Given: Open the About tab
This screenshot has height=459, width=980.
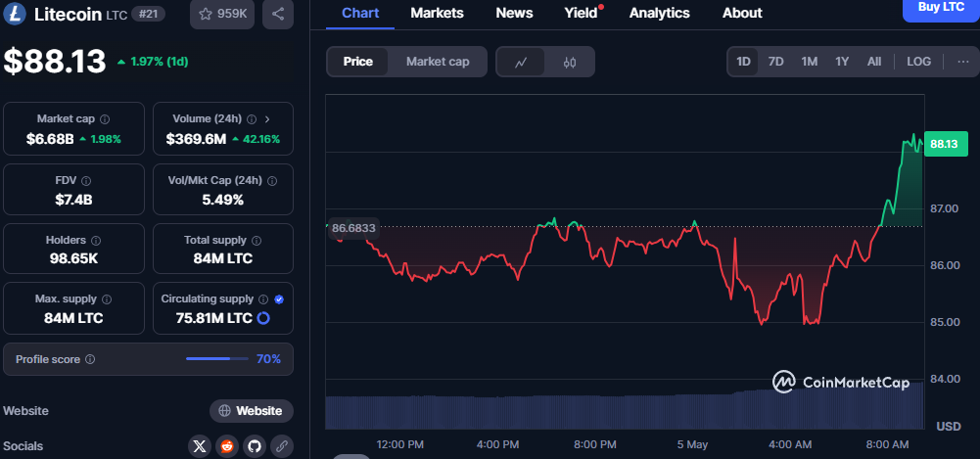Looking at the screenshot, I should tap(742, 13).
